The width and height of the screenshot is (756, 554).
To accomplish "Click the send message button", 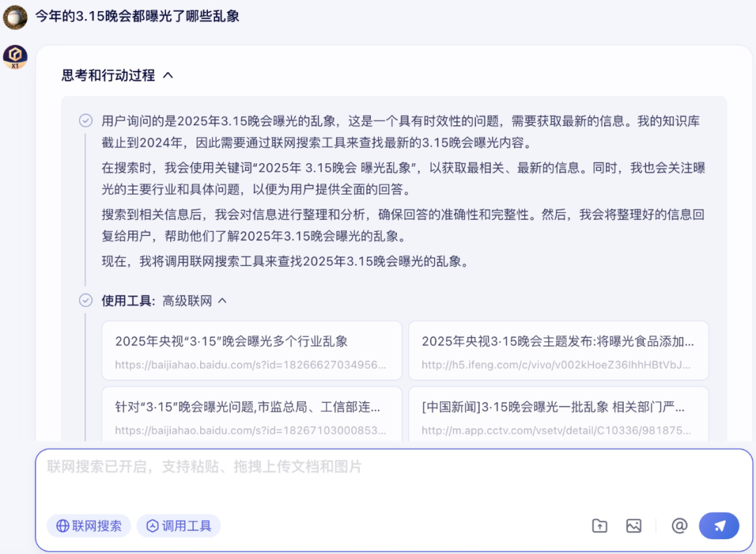I will coord(719,525).
